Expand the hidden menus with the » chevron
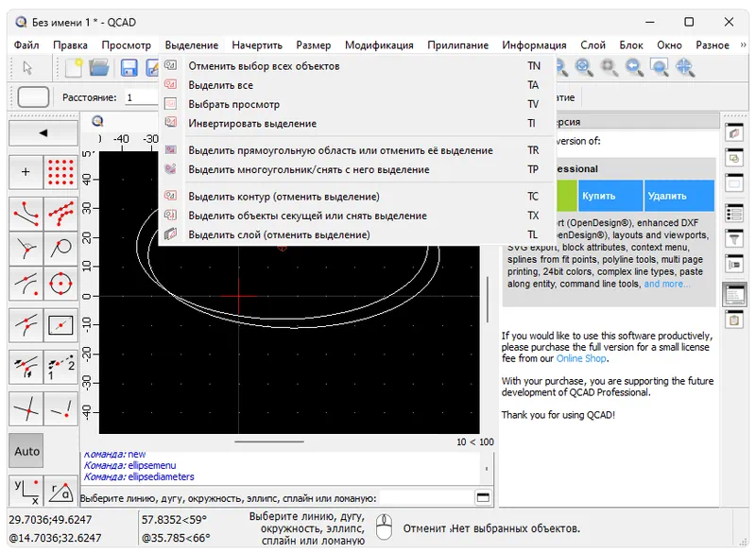Screen dimensions: 756x554 (x=743, y=44)
